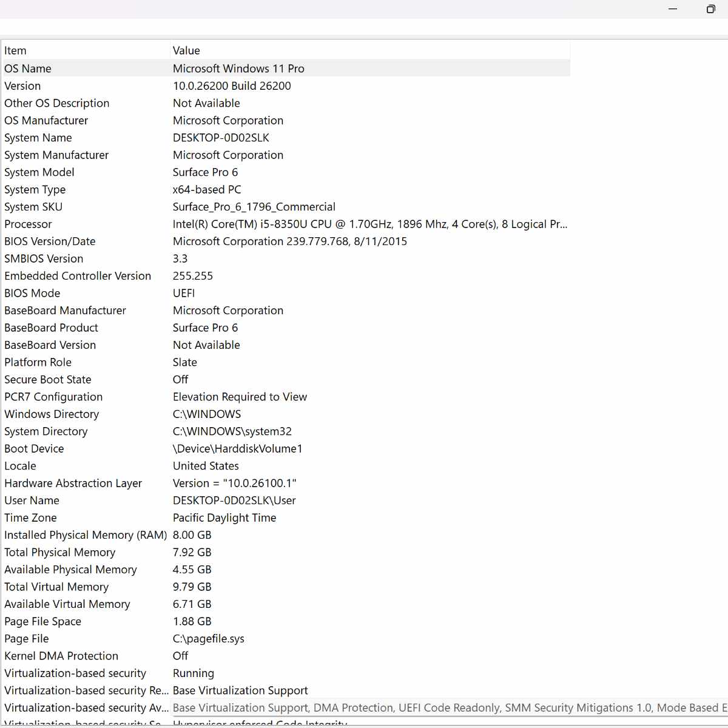
Task: Select the Total Physical Memory row
Action: 286,553
